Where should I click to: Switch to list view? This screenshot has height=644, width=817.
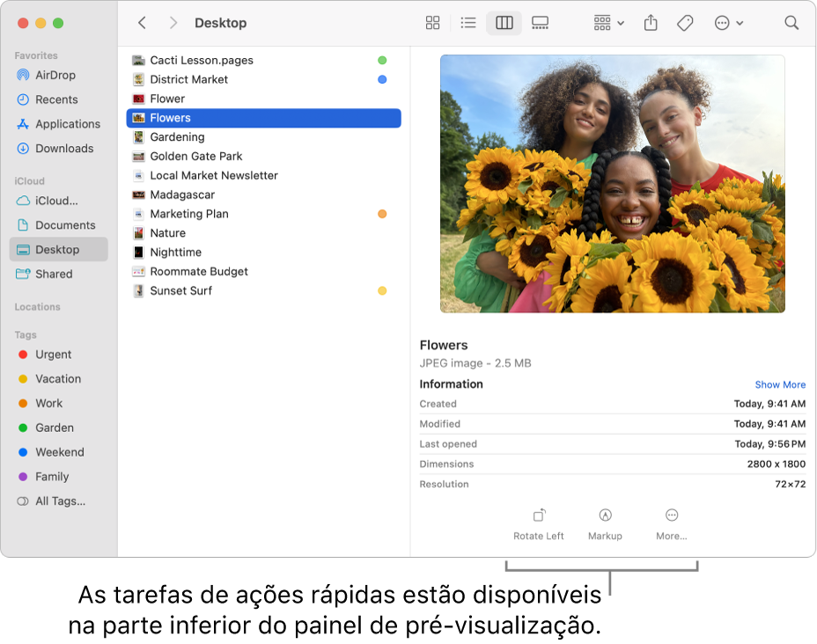[468, 23]
